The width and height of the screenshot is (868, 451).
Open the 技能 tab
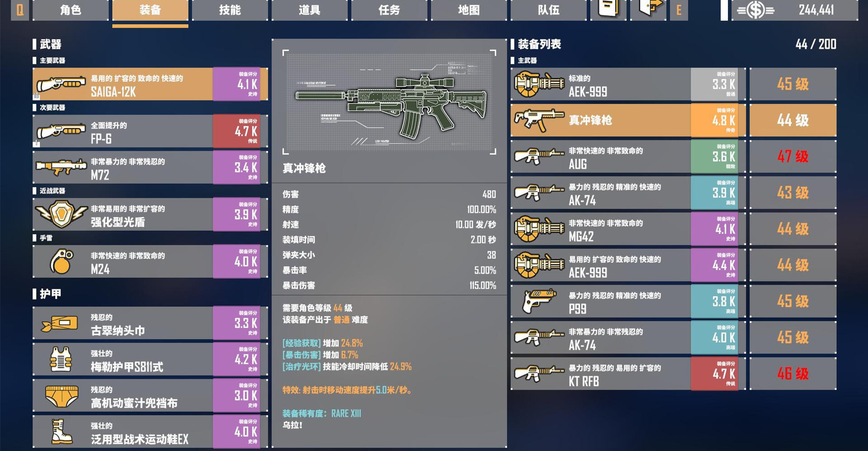coord(230,10)
